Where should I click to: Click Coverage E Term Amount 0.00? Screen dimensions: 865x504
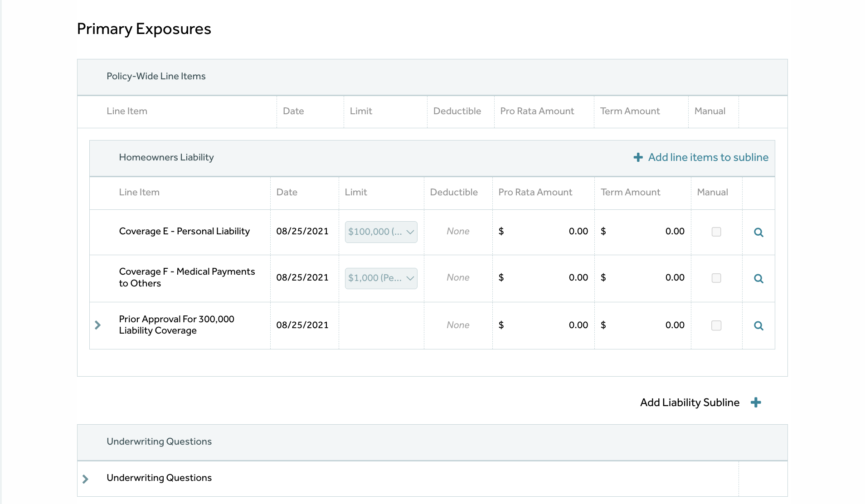point(675,231)
